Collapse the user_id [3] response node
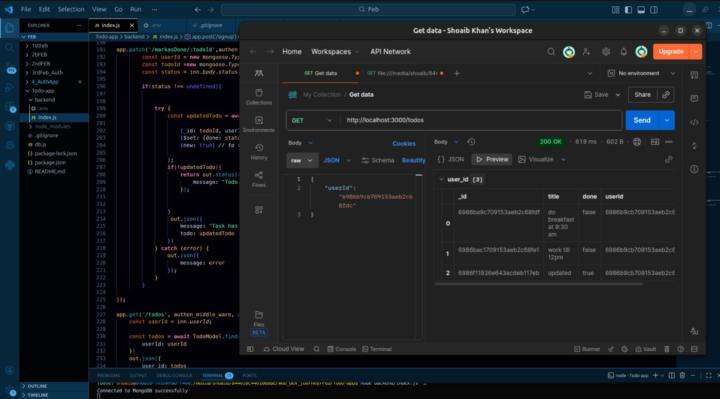 [441, 180]
